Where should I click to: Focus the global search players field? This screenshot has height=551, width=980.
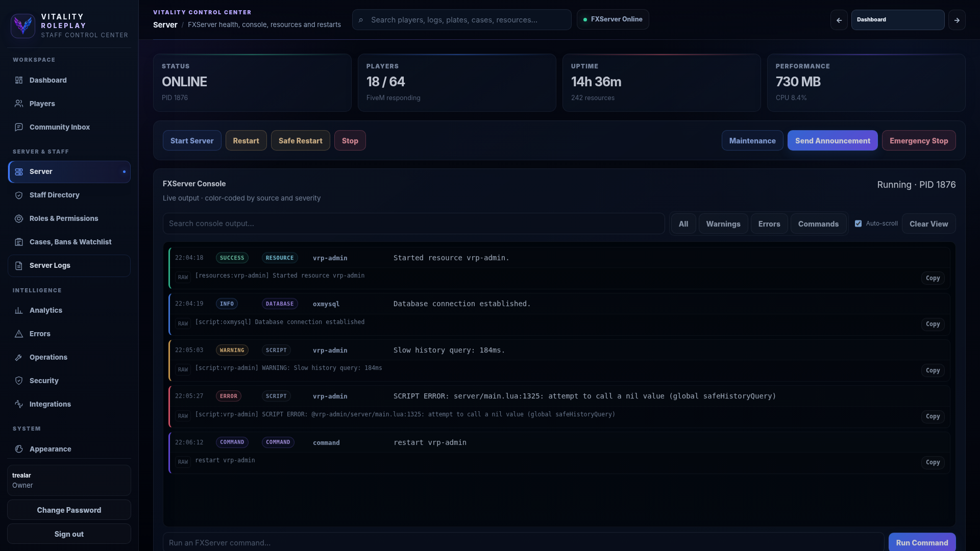pos(461,20)
